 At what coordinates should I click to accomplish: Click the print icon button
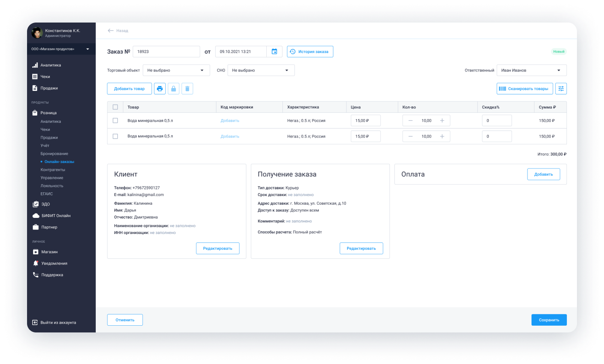pos(160,89)
